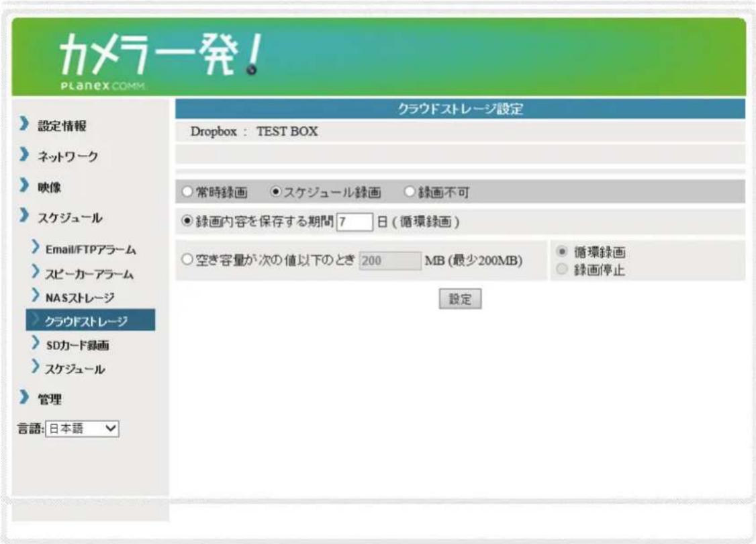The width and height of the screenshot is (756, 544).
Task: Select 空き容量が次の値以下のとき radio option
Action: [x=187, y=259]
